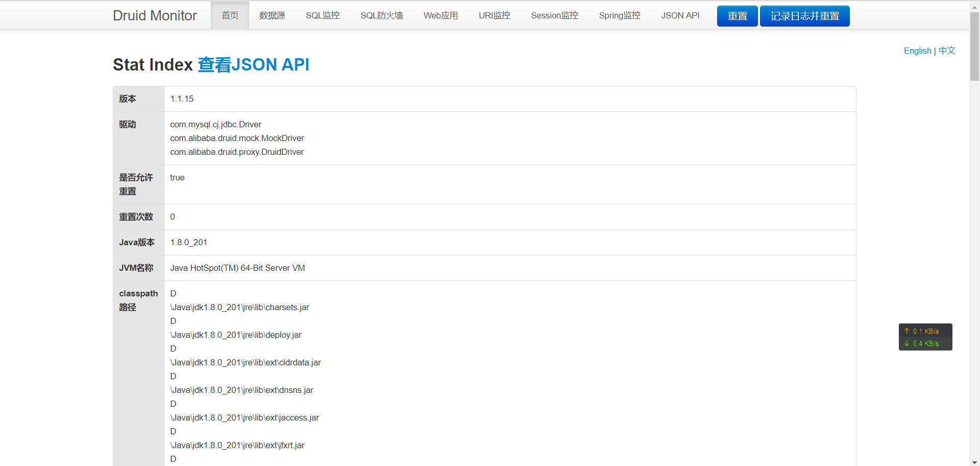
Task: Click the jfxrt.jar classpath entry
Action: click(237, 445)
